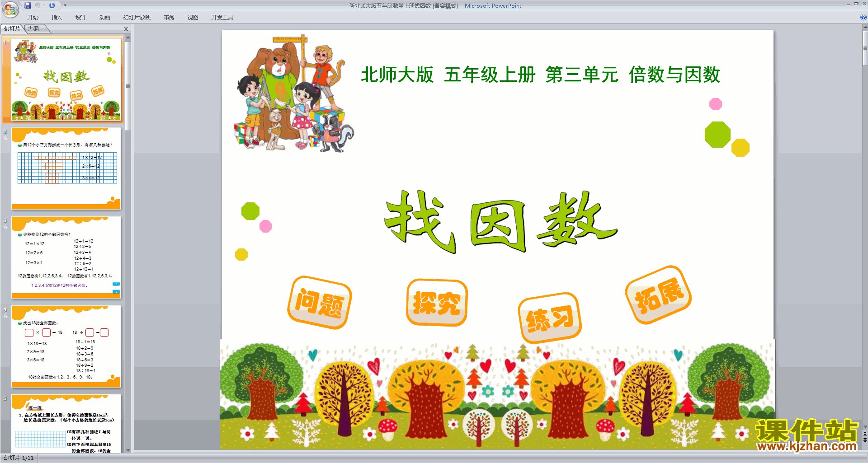Select the forest trees picture at slide bottom
The image size is (868, 463).
click(497, 394)
